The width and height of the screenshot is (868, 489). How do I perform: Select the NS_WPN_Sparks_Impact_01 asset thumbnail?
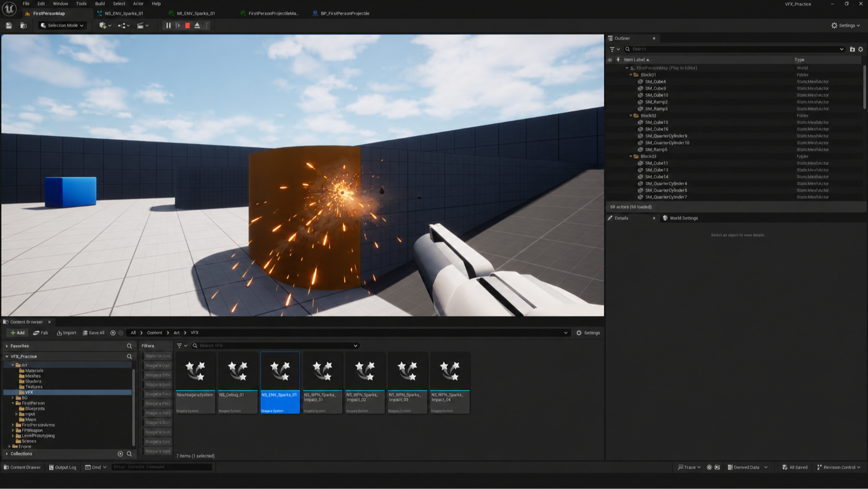click(x=322, y=383)
